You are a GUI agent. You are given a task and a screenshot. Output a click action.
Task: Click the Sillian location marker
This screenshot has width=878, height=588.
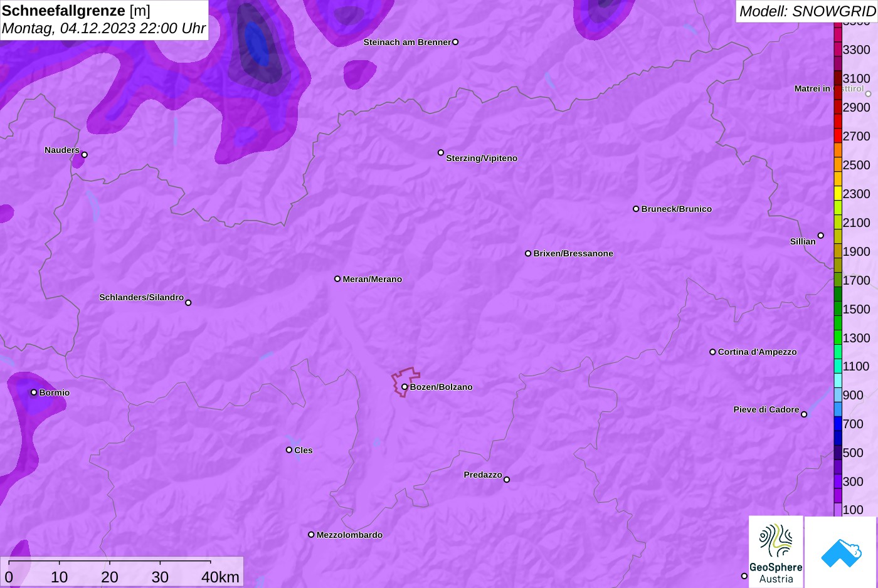[821, 236]
